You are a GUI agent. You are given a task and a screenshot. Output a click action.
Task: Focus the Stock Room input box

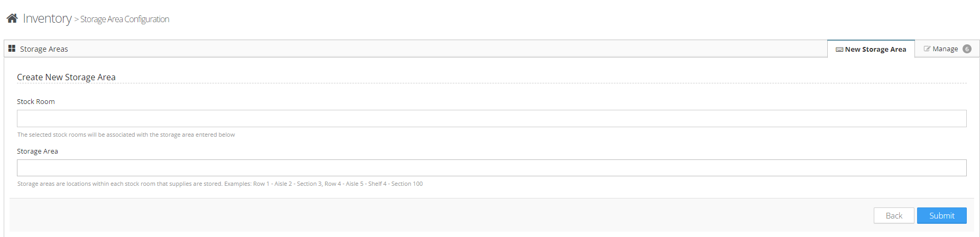(492, 118)
